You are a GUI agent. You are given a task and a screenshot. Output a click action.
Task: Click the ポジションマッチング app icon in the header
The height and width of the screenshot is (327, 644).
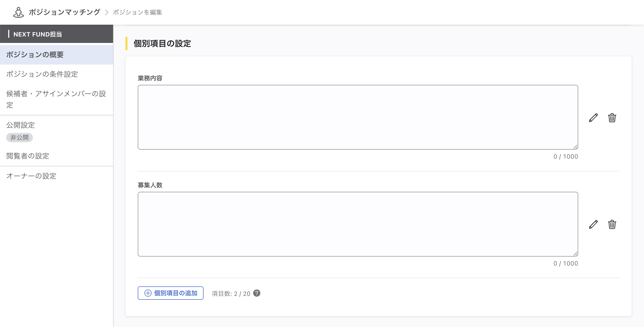point(18,12)
